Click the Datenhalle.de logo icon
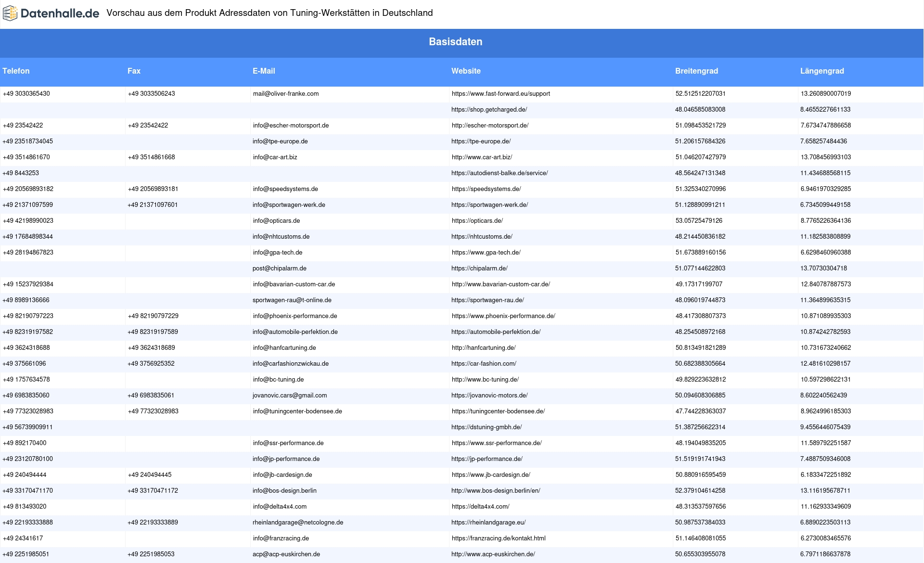Image resolution: width=924 pixels, height=563 pixels. 10,13
